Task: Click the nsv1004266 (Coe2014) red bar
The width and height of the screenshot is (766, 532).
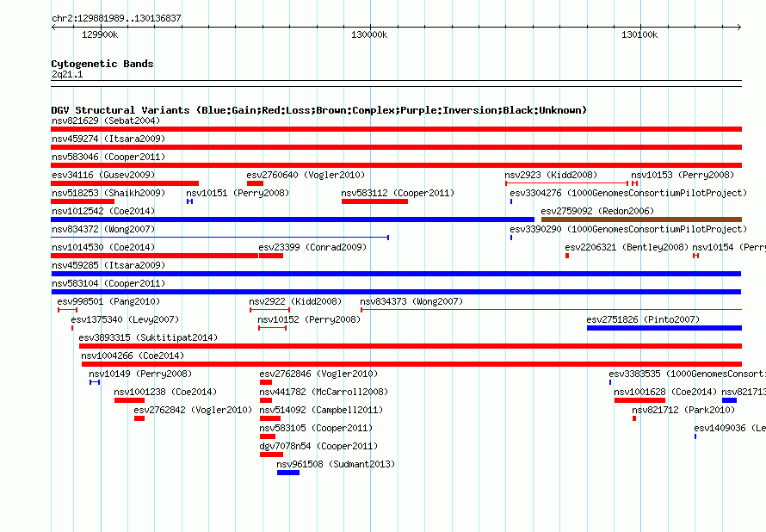Action: tap(411, 364)
